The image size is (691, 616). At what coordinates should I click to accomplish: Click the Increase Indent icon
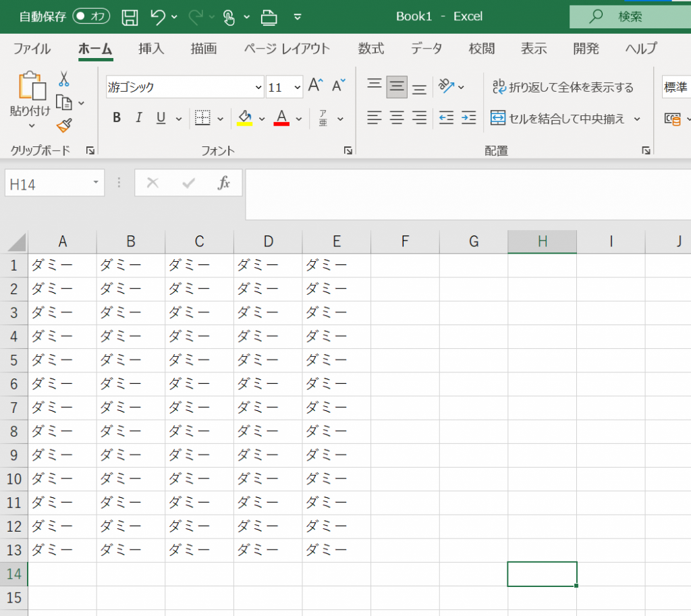click(468, 118)
